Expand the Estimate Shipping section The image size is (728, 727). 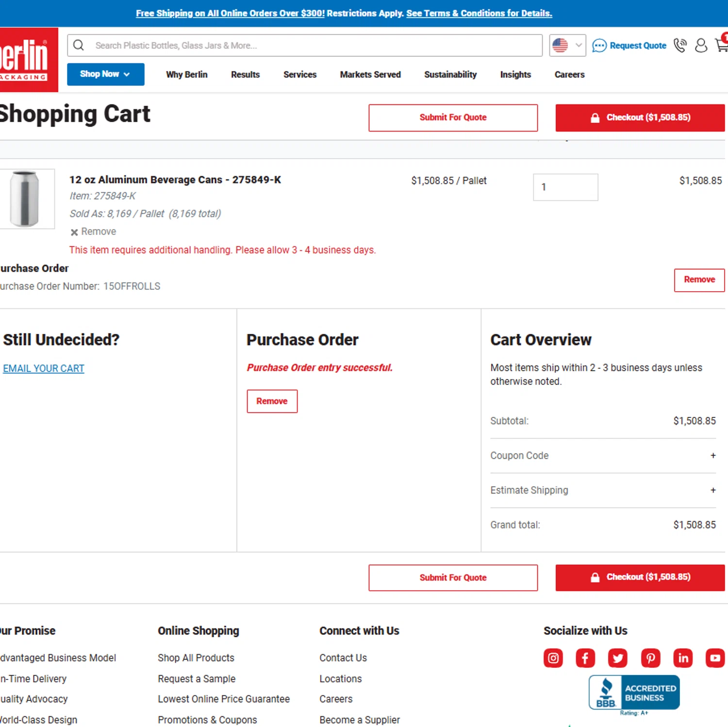click(x=603, y=490)
